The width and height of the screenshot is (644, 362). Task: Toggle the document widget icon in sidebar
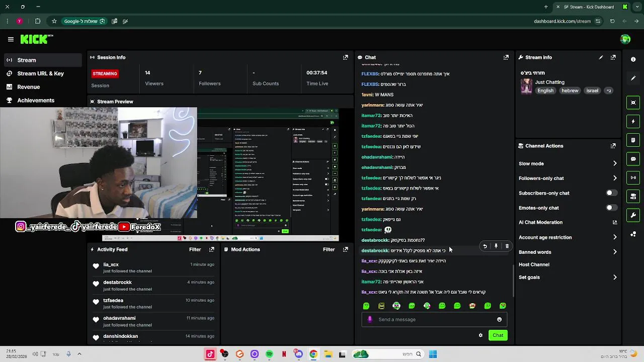[633, 140]
